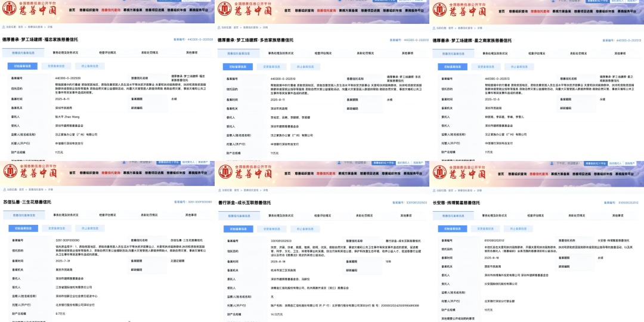Click 14.13万元 财产总规模 value in the 成长互联 panel
Image resolution: width=644 pixels, height=322 pixels.
pos(277,314)
